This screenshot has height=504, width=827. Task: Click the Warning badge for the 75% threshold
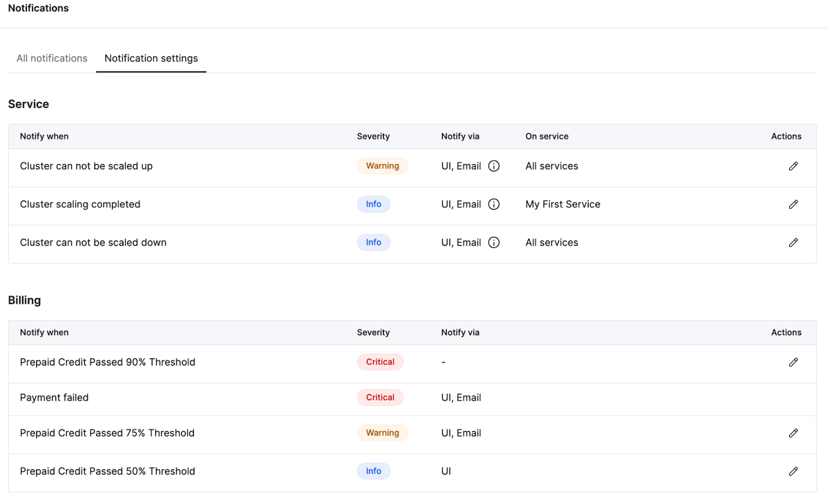pos(382,433)
